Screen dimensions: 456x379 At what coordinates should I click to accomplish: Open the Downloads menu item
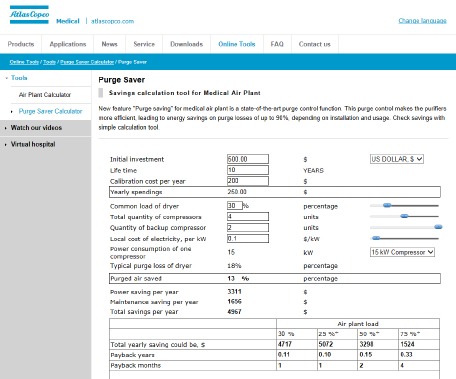tap(186, 44)
